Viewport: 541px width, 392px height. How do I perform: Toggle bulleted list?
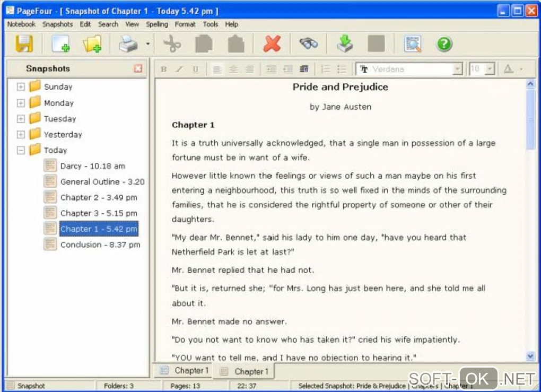coord(342,69)
